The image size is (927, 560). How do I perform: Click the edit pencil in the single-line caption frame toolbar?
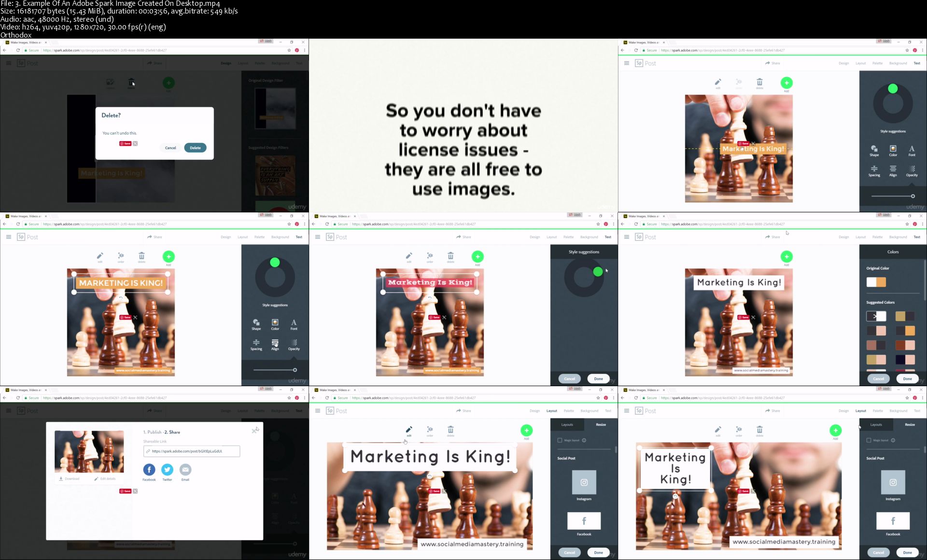[409, 431]
